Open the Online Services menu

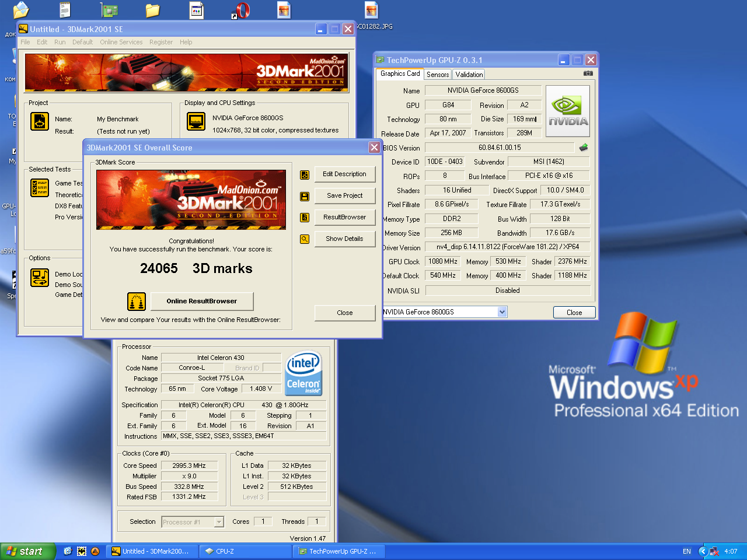121,42
